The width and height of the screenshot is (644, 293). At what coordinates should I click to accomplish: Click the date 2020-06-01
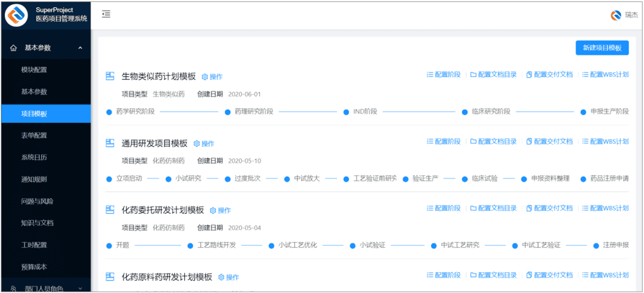pos(244,94)
